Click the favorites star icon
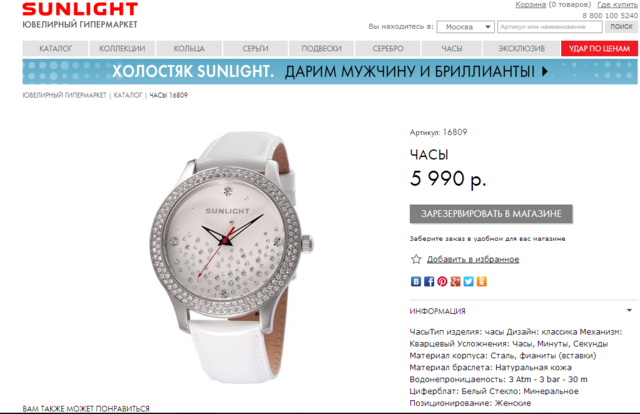The width and height of the screenshot is (640, 414). point(416,259)
